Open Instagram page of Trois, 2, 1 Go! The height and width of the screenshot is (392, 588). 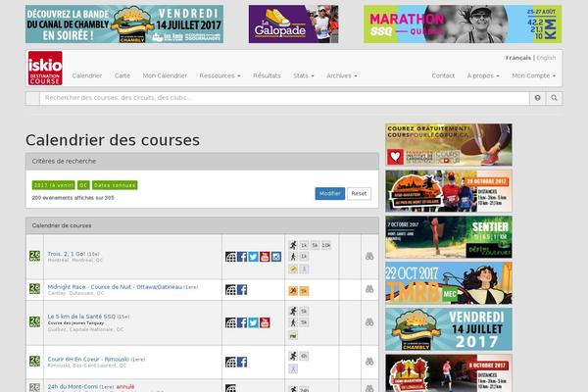(x=276, y=257)
